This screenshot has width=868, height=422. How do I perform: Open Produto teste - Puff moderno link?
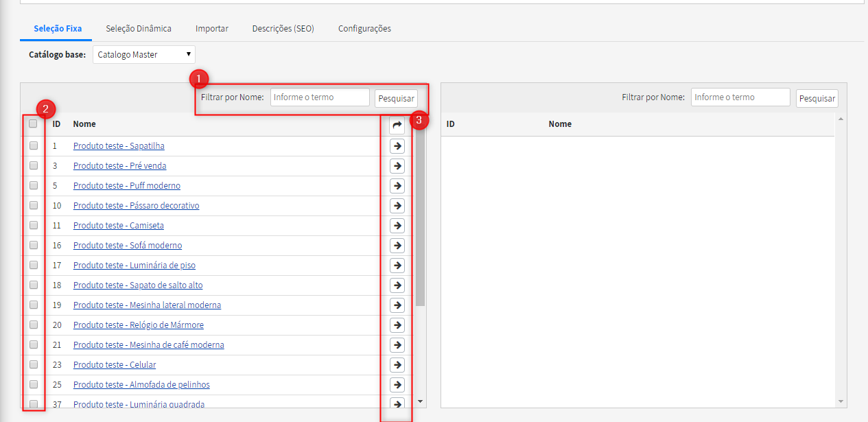127,186
